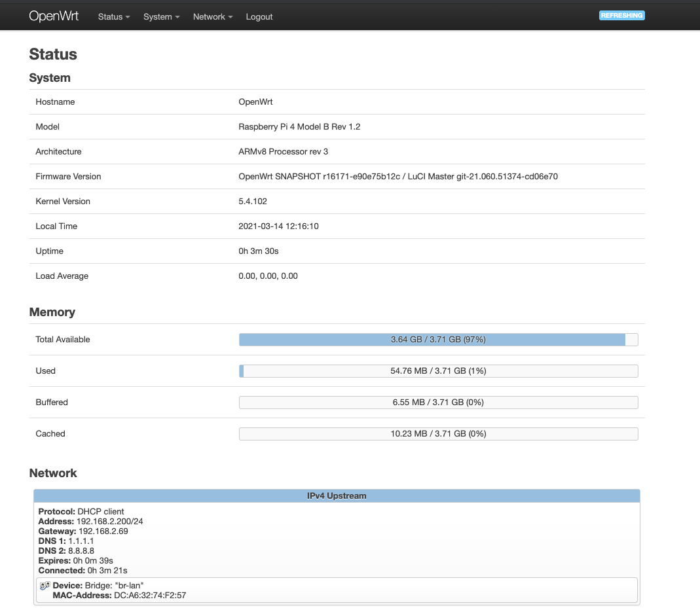
Task: Click the Gateway address 192.168.2.69
Action: 103,531
